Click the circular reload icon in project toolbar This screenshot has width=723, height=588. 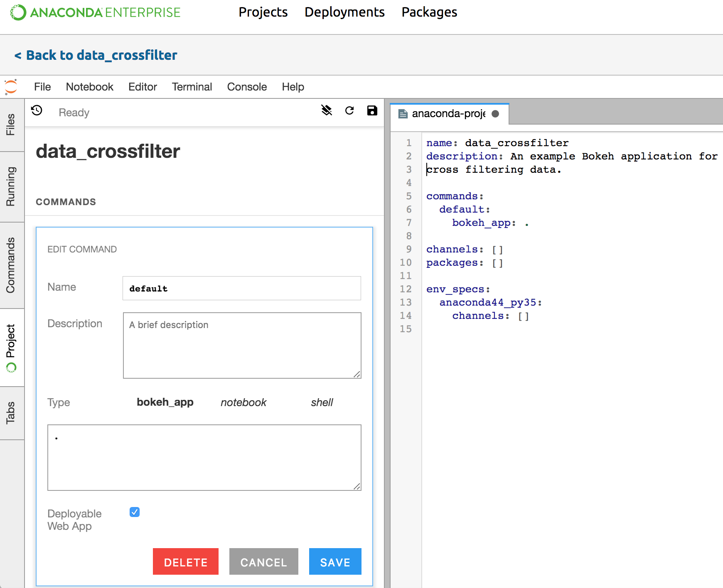click(x=349, y=110)
